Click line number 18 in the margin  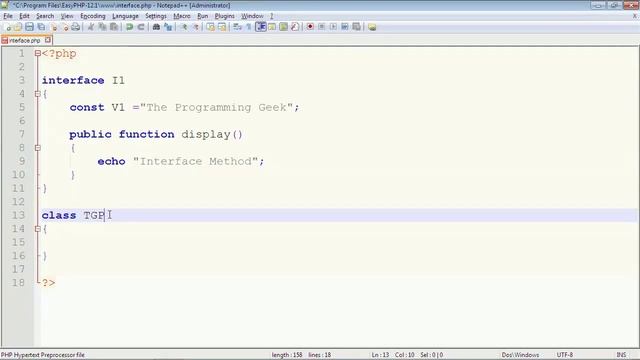pyautogui.click(x=18, y=282)
